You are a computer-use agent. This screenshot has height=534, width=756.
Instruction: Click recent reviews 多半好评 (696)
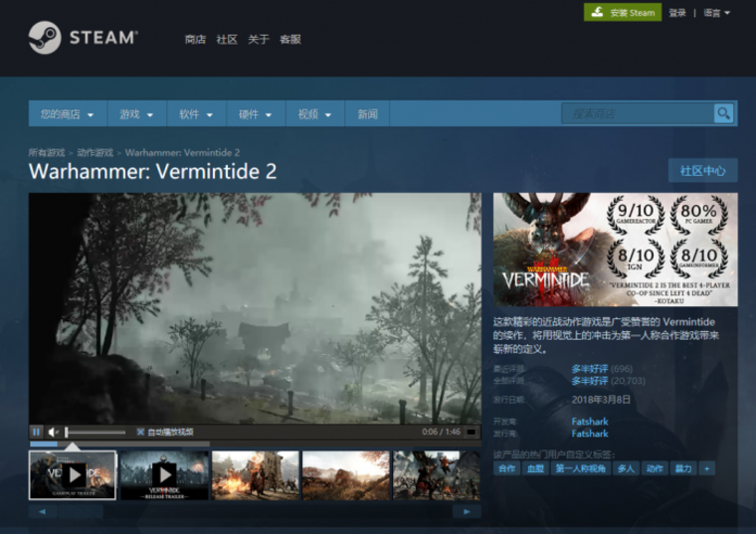pos(602,369)
